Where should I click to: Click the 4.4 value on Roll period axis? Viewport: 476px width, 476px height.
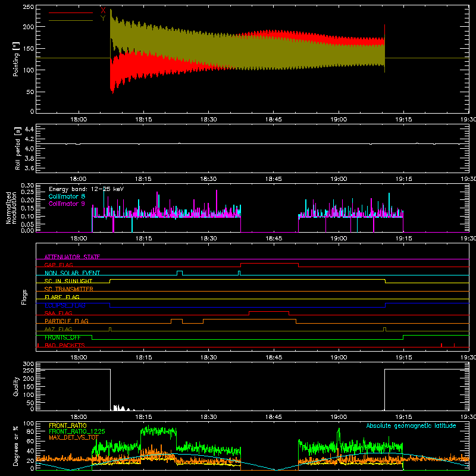click(x=29, y=129)
